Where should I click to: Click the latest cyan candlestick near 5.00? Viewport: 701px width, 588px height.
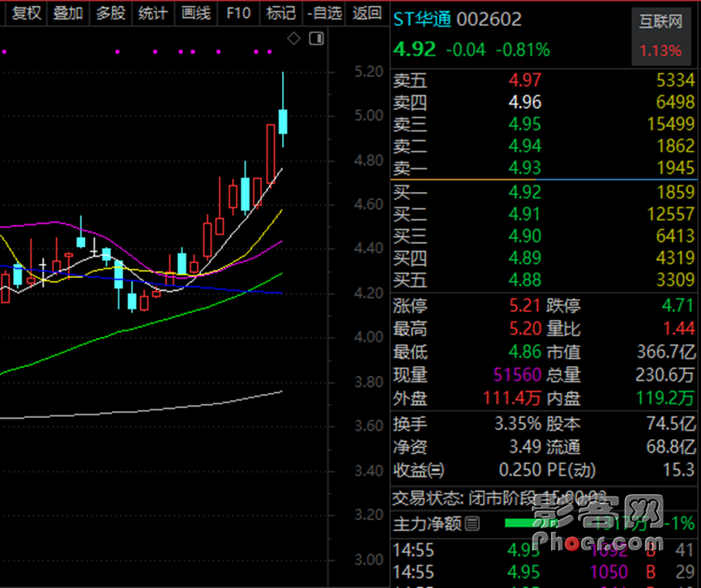click(283, 121)
